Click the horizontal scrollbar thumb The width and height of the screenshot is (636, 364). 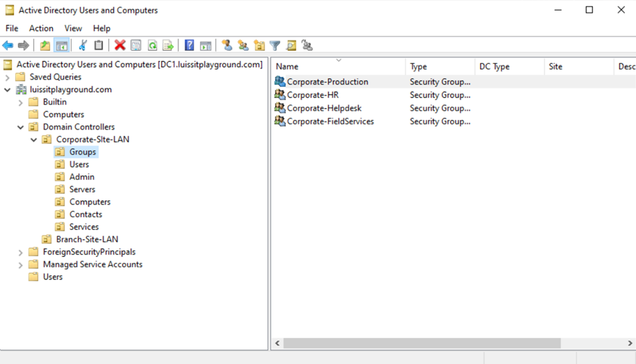tap(422, 343)
